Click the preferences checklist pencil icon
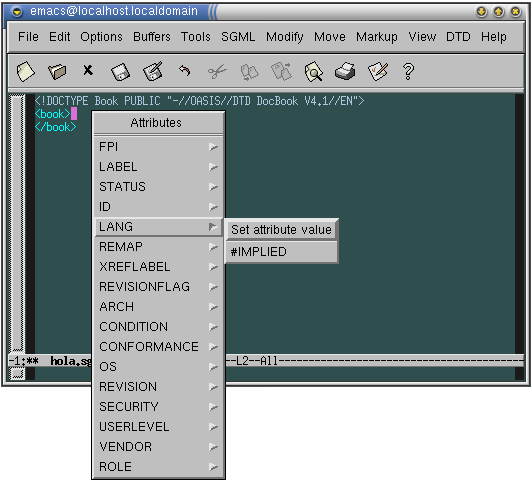 coord(378,71)
